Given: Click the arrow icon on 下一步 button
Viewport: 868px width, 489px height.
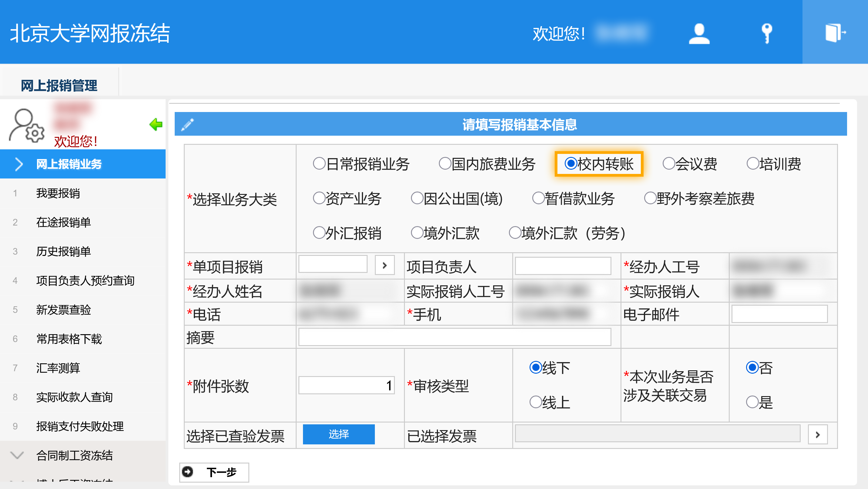Looking at the screenshot, I should point(188,472).
